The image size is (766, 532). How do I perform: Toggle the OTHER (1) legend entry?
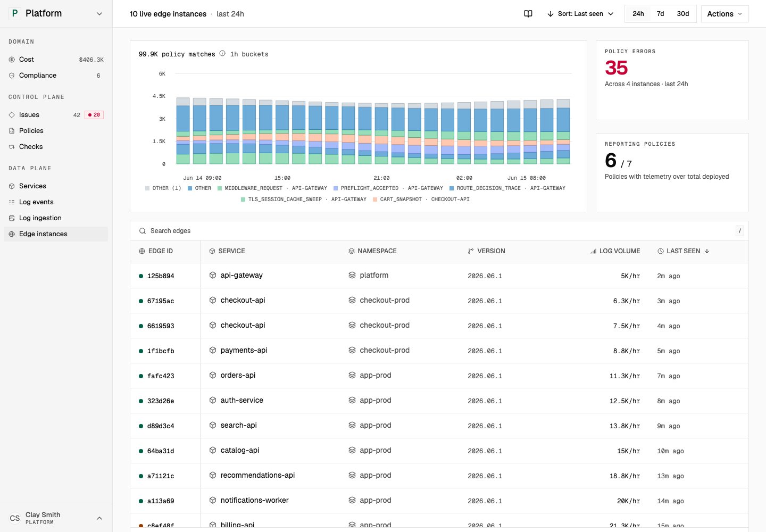coord(163,188)
